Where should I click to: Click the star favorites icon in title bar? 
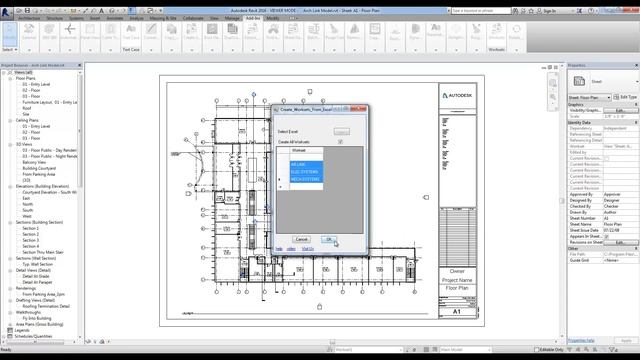pos(531,11)
